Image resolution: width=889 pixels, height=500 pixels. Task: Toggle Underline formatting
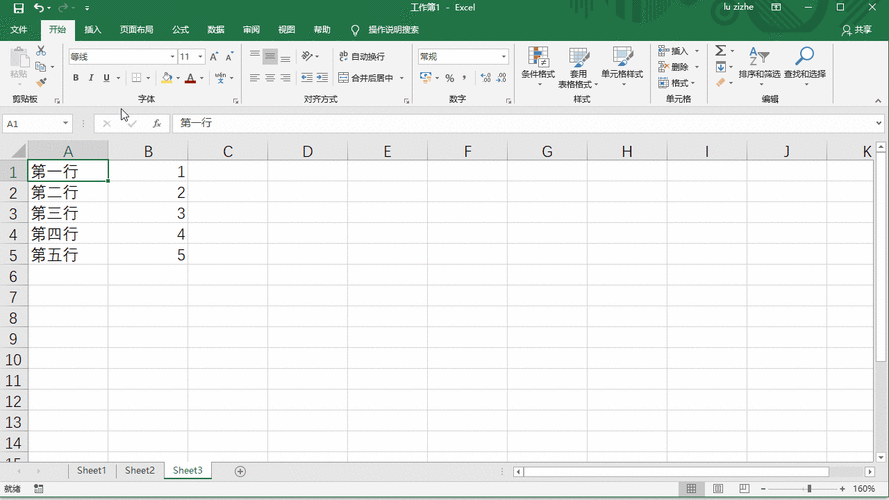(106, 78)
